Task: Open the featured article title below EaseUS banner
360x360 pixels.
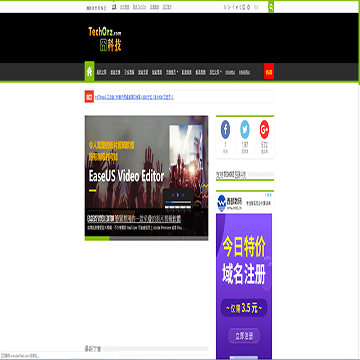Action: tap(134, 219)
